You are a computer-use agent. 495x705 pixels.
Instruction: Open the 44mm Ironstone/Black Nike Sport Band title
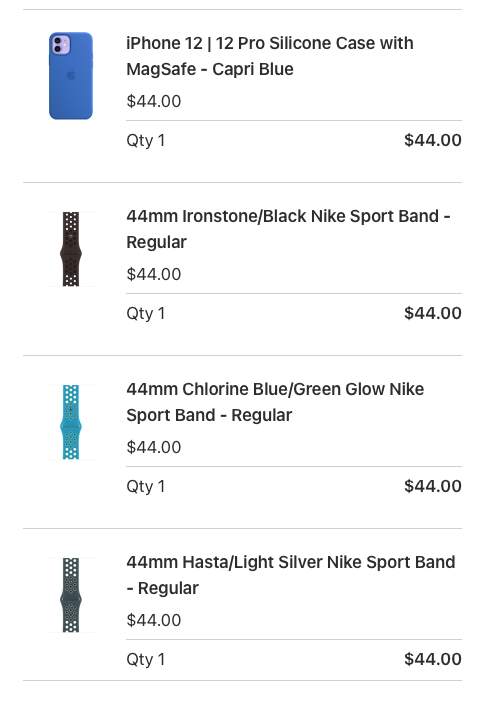pyautogui.click(x=288, y=229)
